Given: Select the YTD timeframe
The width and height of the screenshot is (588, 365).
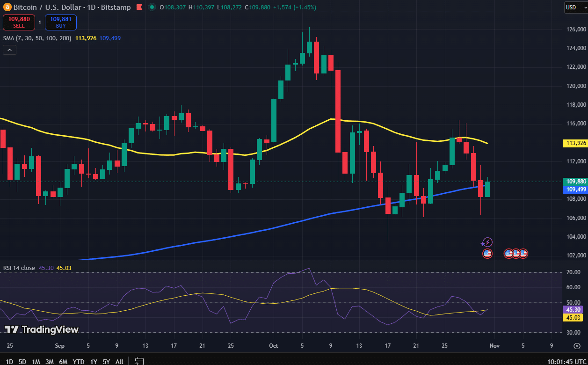Looking at the screenshot, I should pos(78,362).
